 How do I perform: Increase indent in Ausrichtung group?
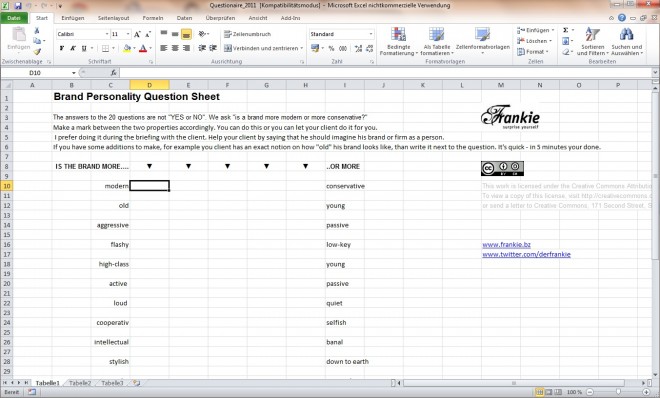coord(213,48)
